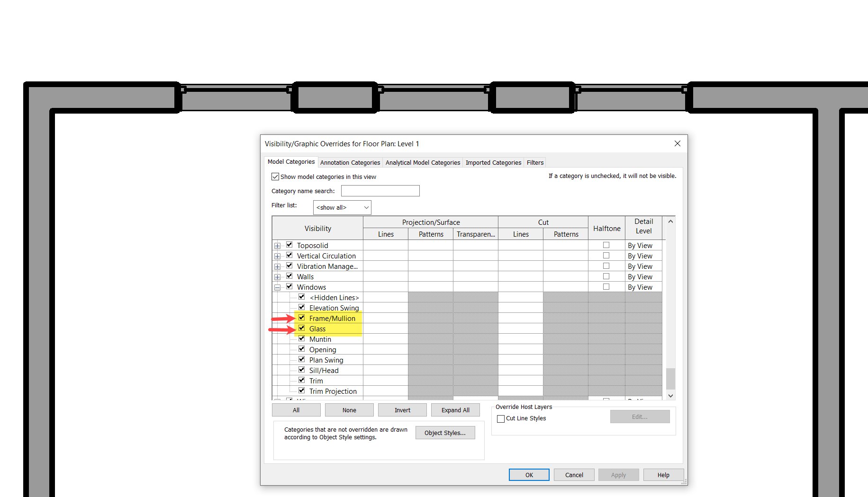Screen dimensions: 868x497
Task: Disable the Glass subcategory visibility
Action: 302,328
